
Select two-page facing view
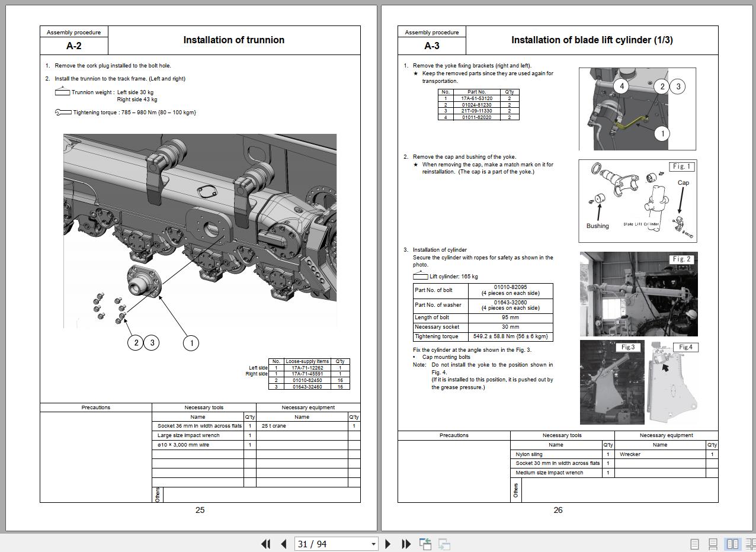pyautogui.click(x=732, y=544)
